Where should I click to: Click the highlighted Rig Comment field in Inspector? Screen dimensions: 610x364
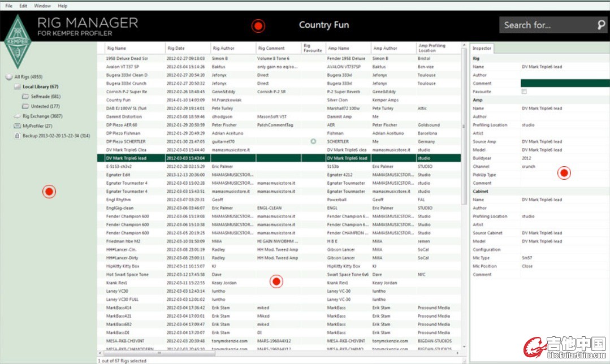[x=565, y=83]
